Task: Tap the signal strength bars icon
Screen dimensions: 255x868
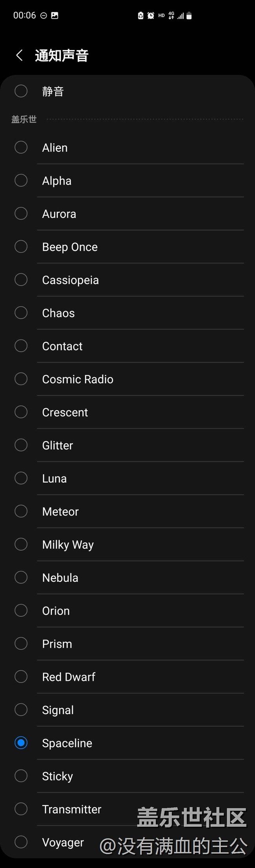Action: coord(180,16)
